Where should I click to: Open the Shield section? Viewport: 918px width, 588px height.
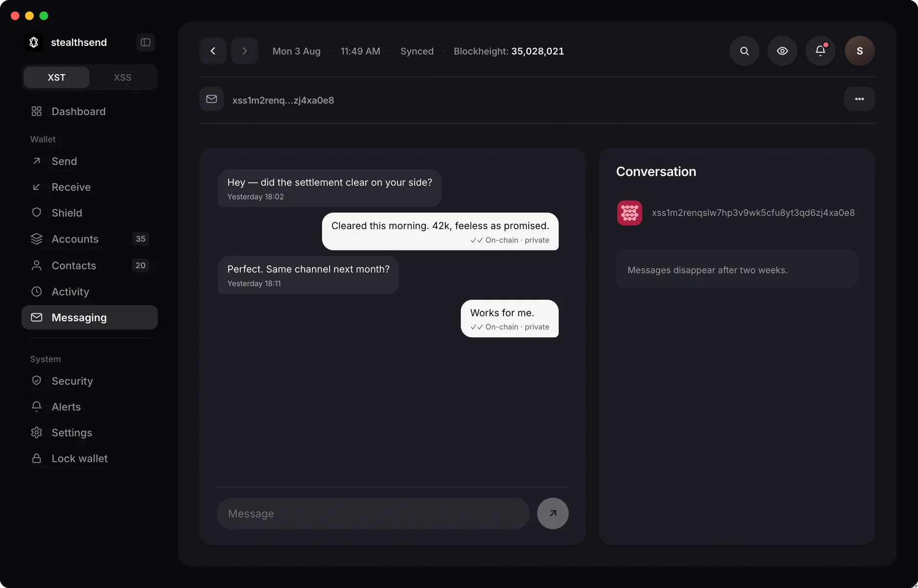[x=90, y=213]
